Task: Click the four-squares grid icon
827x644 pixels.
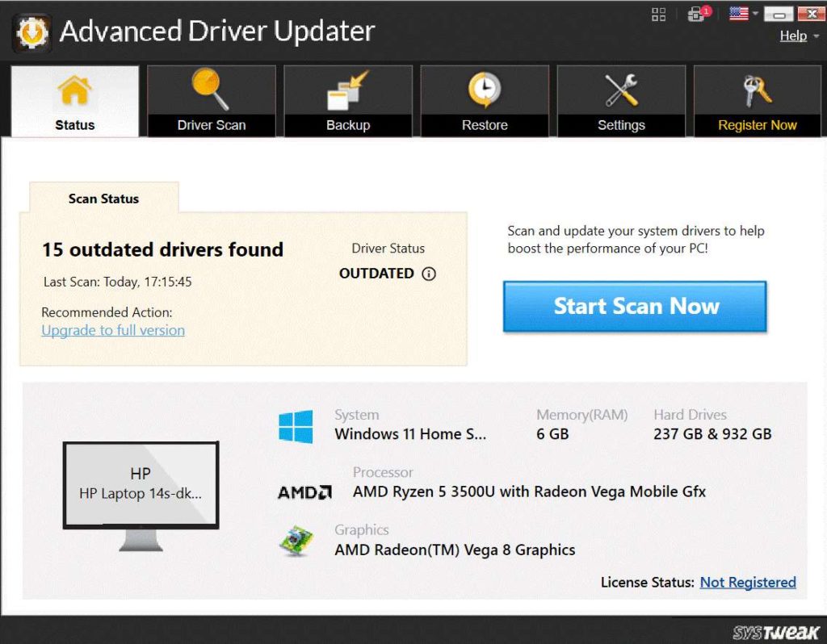Action: (659, 15)
